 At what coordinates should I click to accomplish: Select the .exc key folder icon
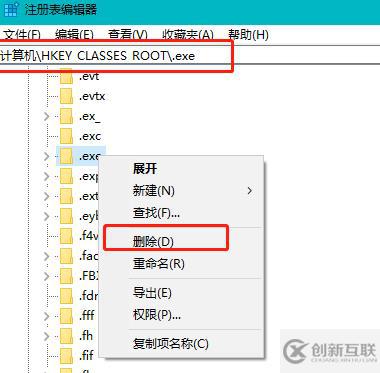point(66,136)
